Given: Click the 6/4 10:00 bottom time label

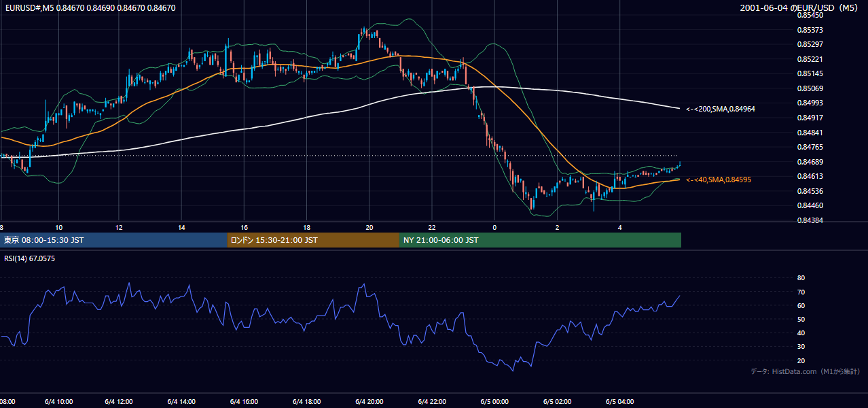Looking at the screenshot, I should click(59, 402).
